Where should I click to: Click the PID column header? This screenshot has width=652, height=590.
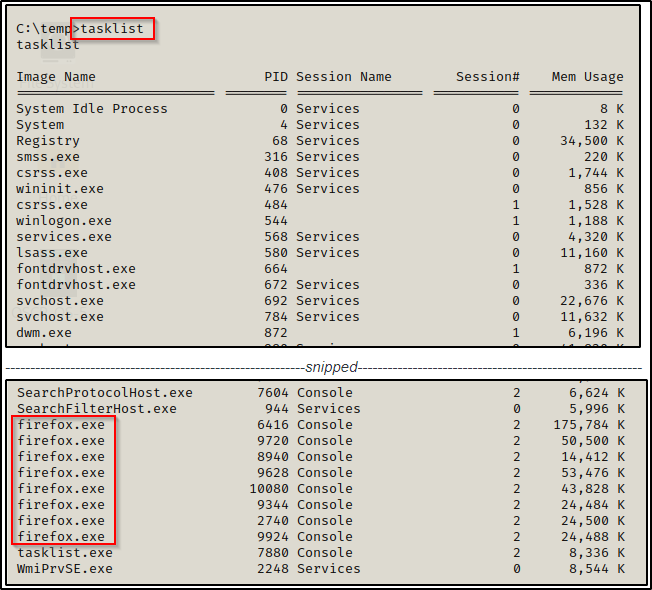coord(275,77)
